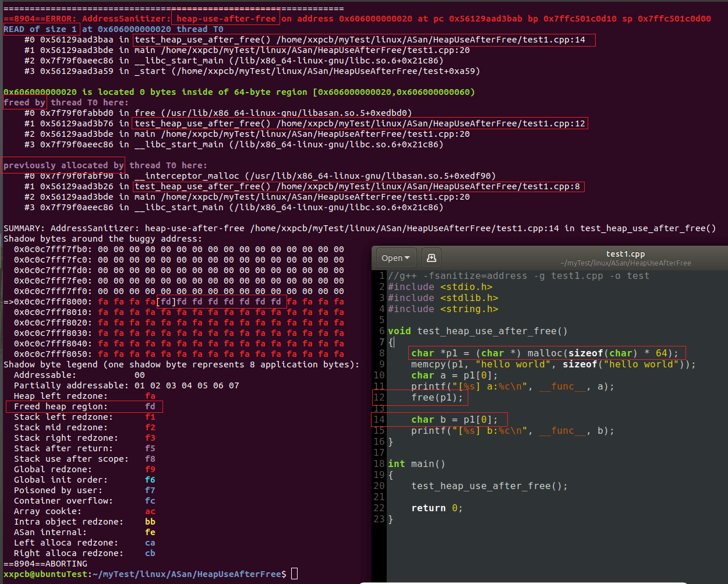The height and width of the screenshot is (584, 728).
Task: Click '_start' frame #3 line in terminal
Action: coord(252,71)
